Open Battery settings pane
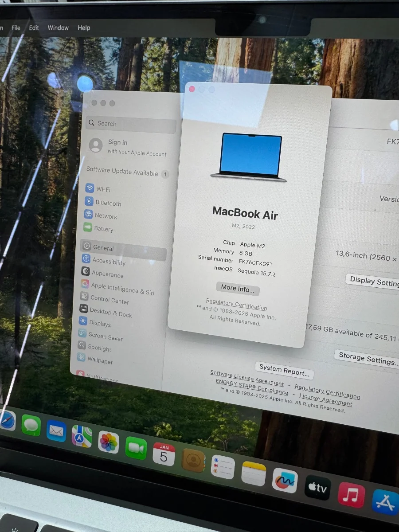This screenshot has height=532, width=399. [103, 229]
